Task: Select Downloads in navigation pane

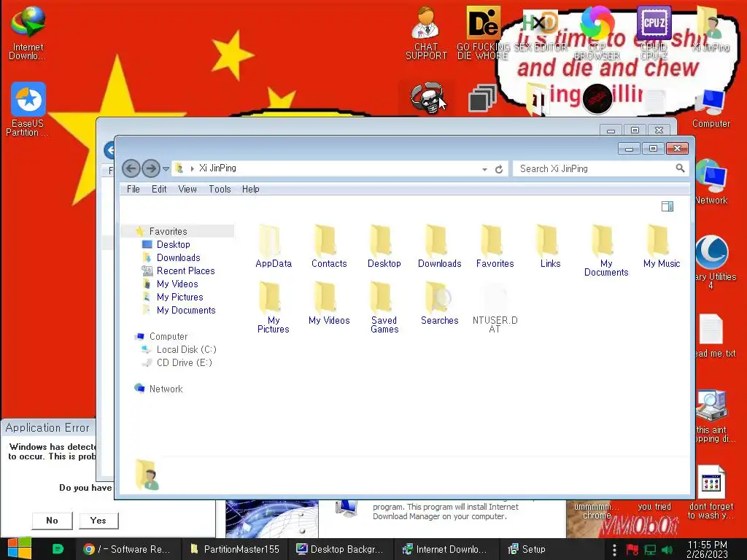Action: [178, 257]
